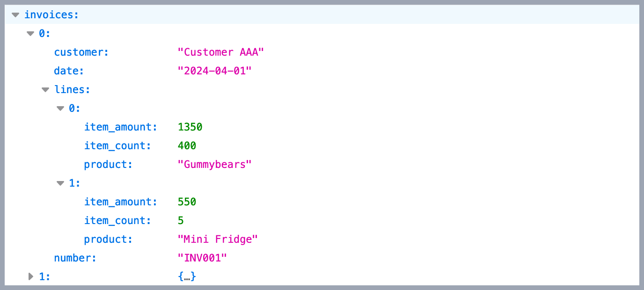The height and width of the screenshot is (290, 644).
Task: Select the item_amount value 550
Action: pos(187,202)
